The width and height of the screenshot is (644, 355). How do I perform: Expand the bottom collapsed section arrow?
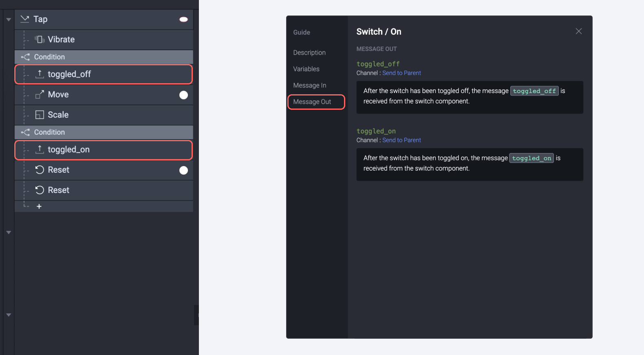click(9, 315)
